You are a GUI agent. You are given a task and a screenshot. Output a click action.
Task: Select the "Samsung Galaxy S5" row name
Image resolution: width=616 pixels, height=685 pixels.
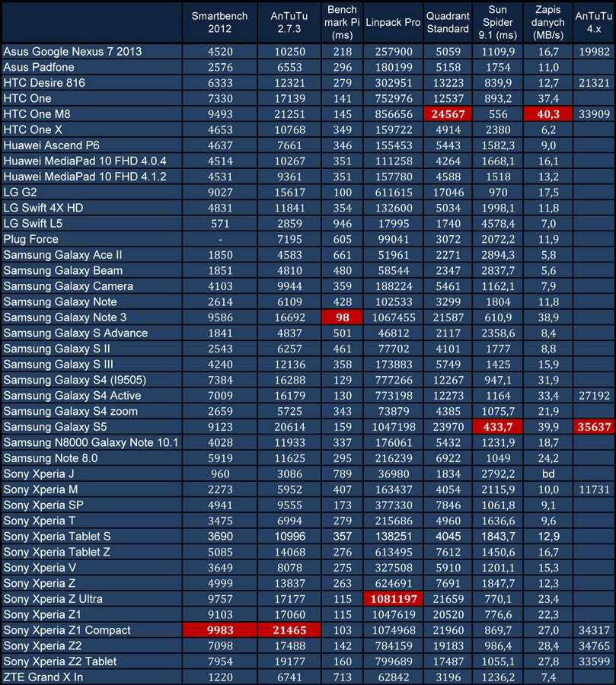(55, 427)
